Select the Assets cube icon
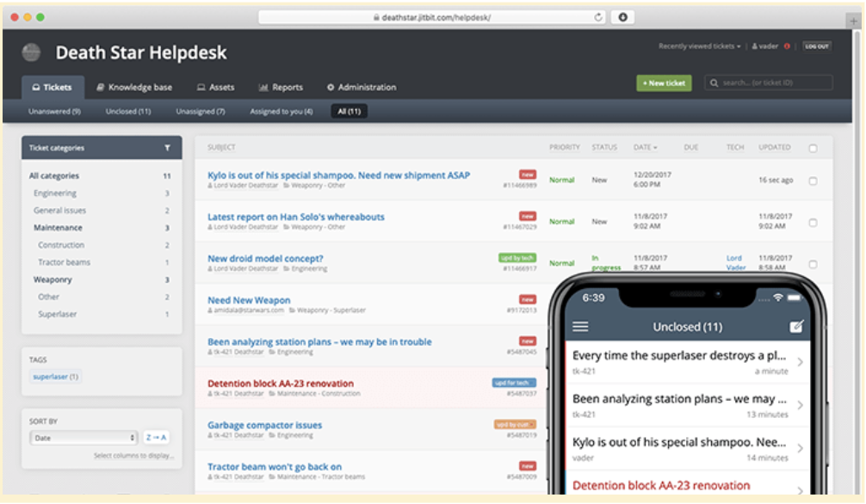This screenshot has width=866, height=504. point(201,86)
